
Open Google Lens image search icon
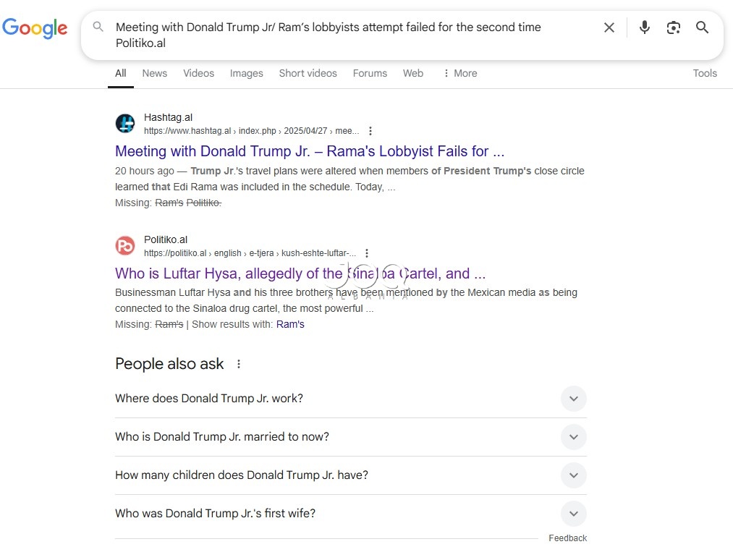coord(673,27)
